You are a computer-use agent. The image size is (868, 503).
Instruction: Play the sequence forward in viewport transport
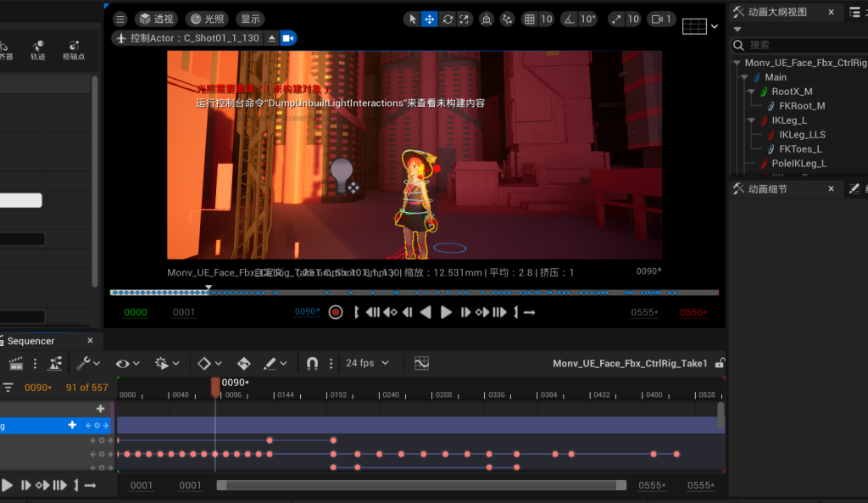[x=446, y=312]
